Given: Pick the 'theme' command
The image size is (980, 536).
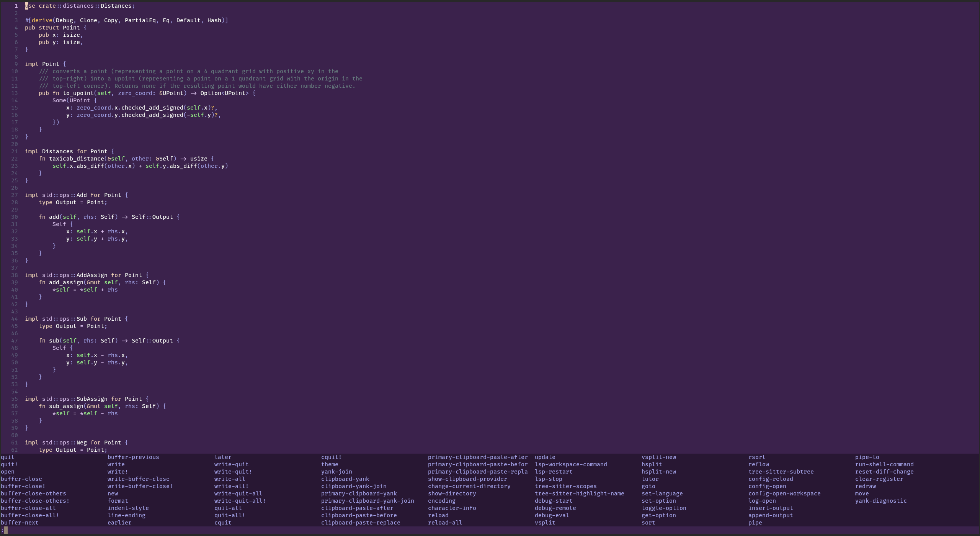Looking at the screenshot, I should (x=330, y=464).
